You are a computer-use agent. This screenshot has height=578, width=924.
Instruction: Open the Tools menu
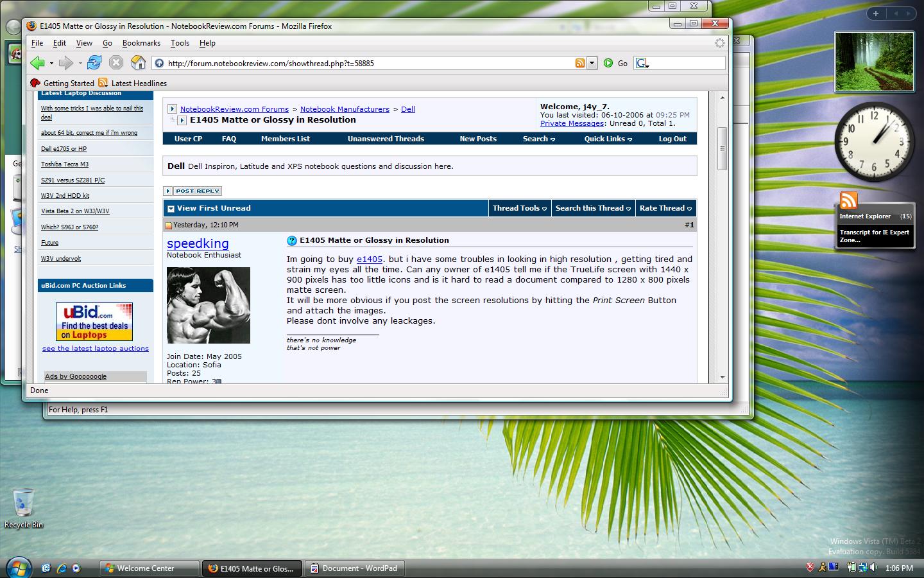point(180,43)
